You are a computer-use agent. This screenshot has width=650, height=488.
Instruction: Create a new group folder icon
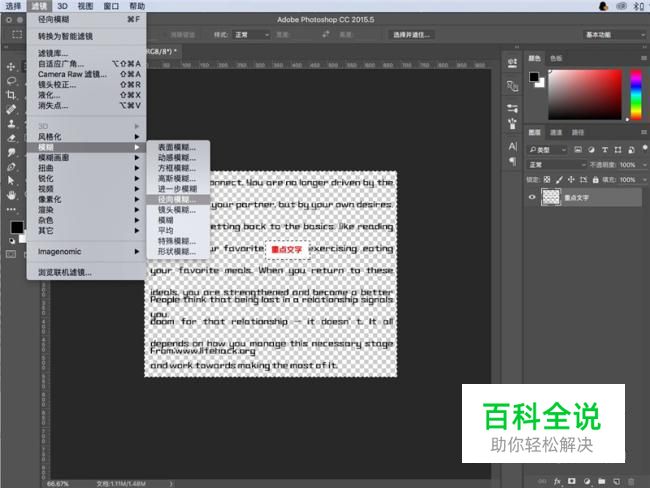click(x=601, y=481)
